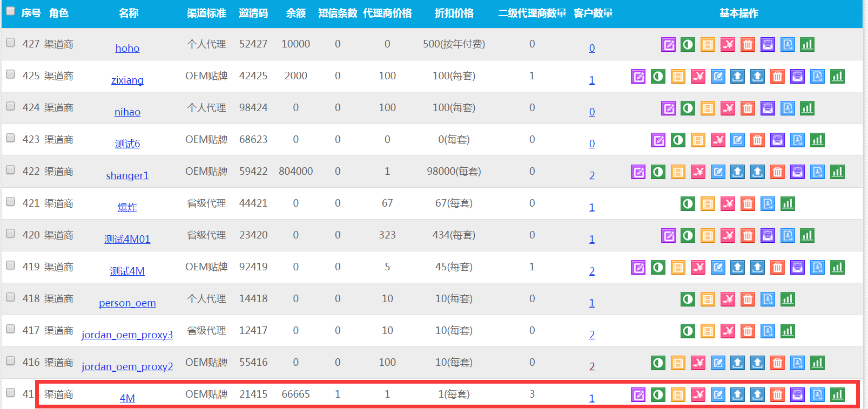Click the blue pen icon in jordan_oem_proxy2 row

[718, 363]
